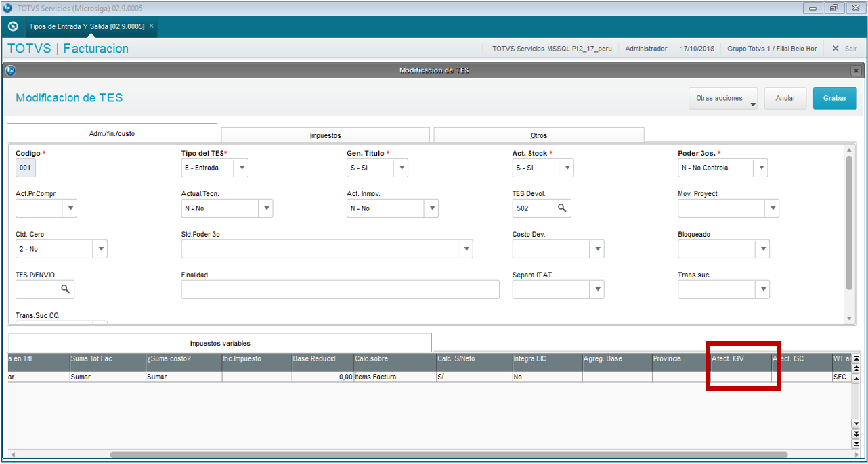Jump to top of grid arrow icon
This screenshot has height=464, width=868.
[856, 358]
